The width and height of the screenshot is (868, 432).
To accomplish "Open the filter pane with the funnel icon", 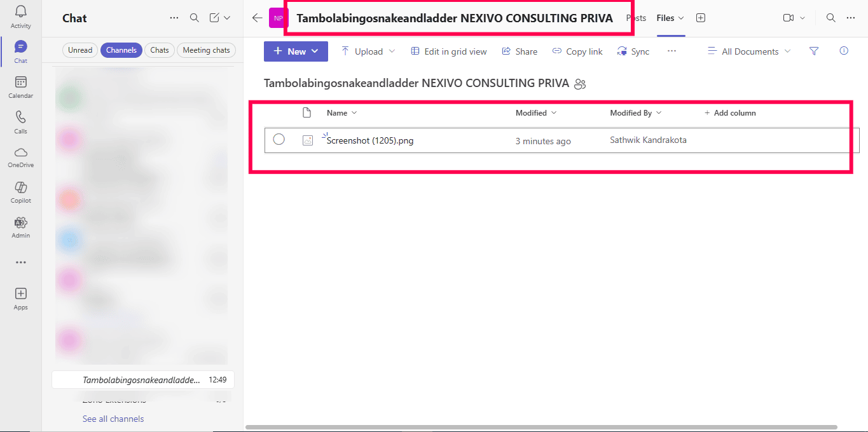I will pyautogui.click(x=814, y=51).
